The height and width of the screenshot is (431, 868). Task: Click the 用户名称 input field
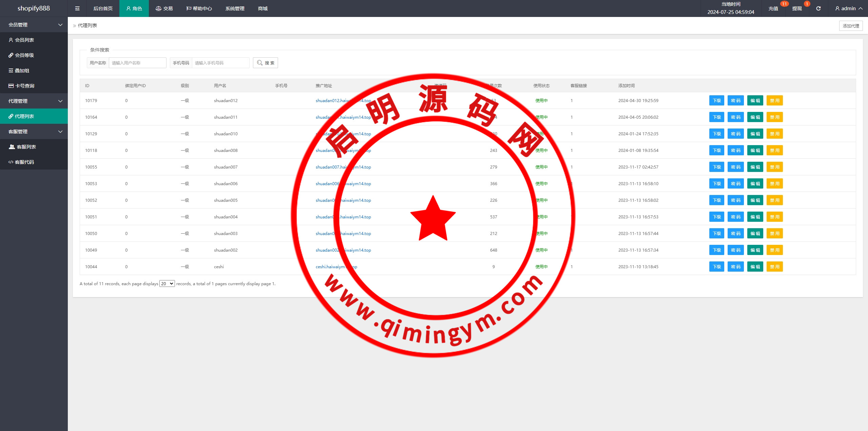tap(137, 63)
